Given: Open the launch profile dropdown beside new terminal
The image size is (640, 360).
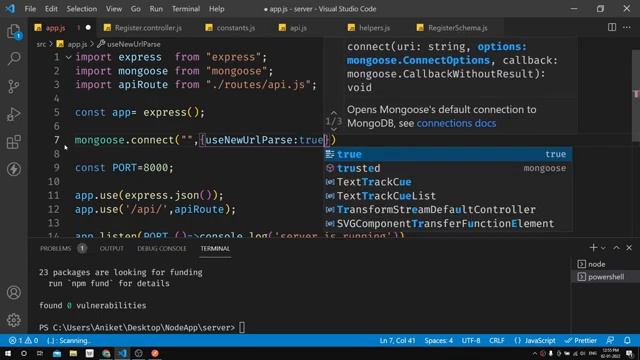Looking at the screenshot, I should pos(603,248).
